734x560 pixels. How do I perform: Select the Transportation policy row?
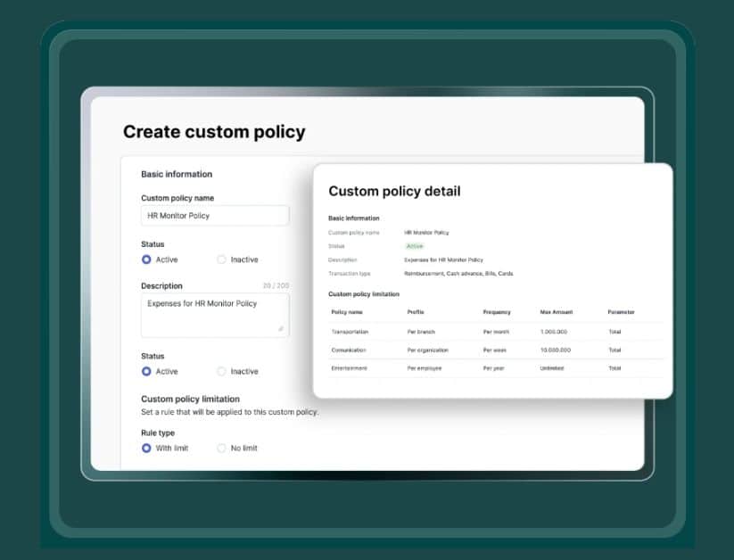(x=350, y=332)
